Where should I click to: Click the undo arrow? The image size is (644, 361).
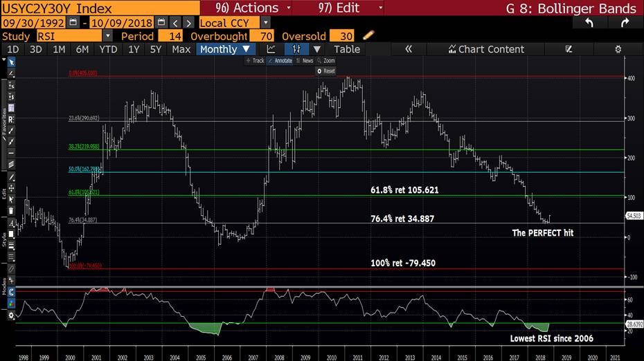pyautogui.click(x=589, y=23)
